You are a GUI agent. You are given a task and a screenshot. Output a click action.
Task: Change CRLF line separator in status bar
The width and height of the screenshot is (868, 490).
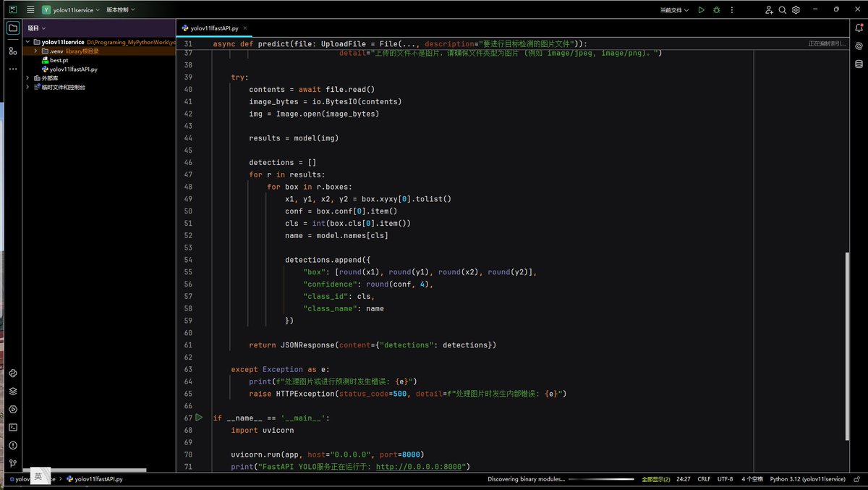coord(704,479)
